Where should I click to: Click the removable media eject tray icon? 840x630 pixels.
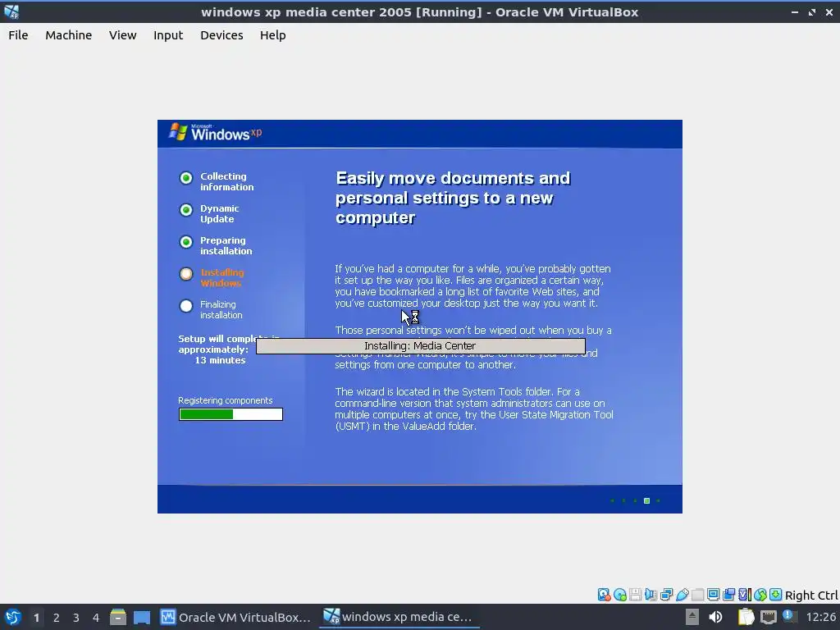pos(692,617)
